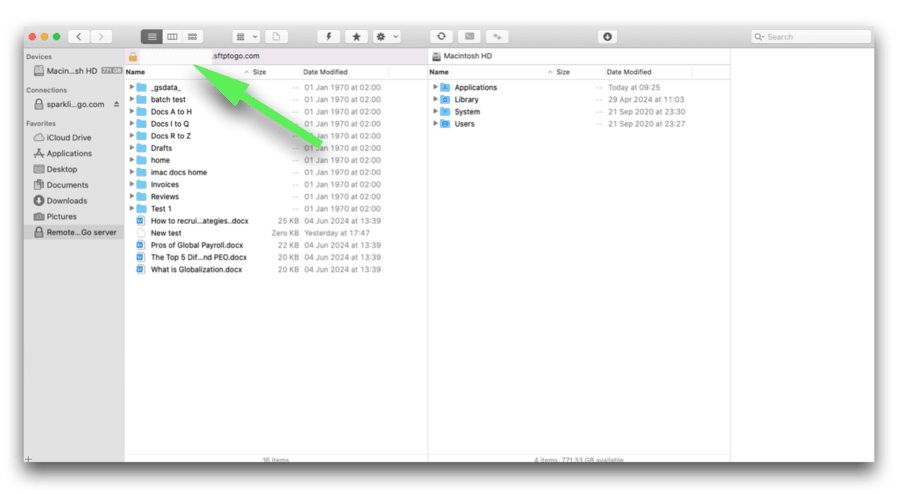
Task: Sort right pane by Name column
Action: [x=491, y=72]
